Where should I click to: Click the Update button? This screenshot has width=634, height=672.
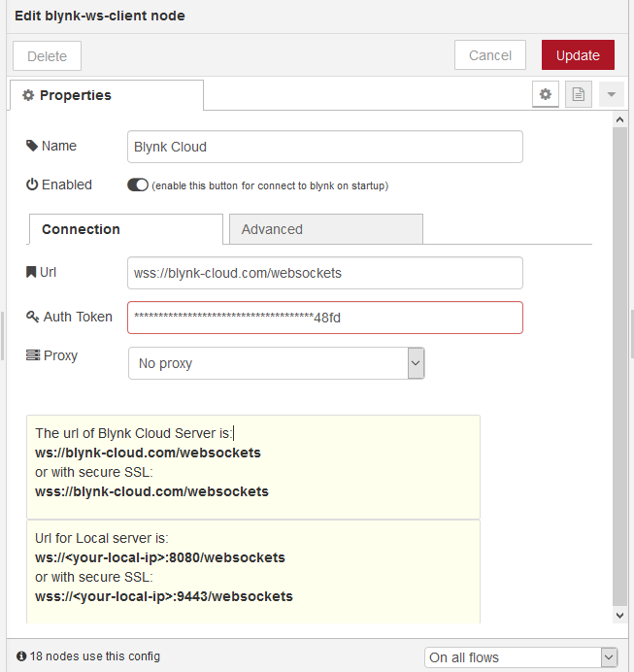(578, 54)
